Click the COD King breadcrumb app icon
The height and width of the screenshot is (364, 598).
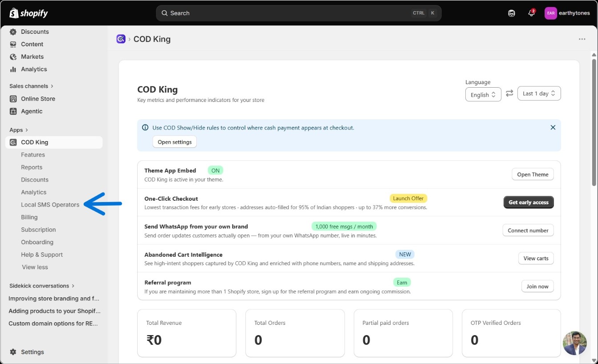tap(121, 39)
